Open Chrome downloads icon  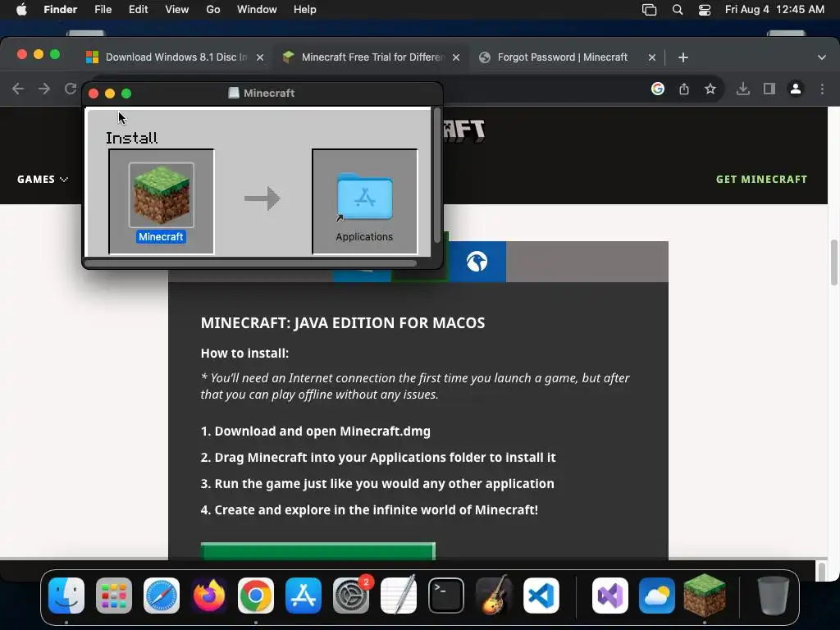[x=743, y=89]
